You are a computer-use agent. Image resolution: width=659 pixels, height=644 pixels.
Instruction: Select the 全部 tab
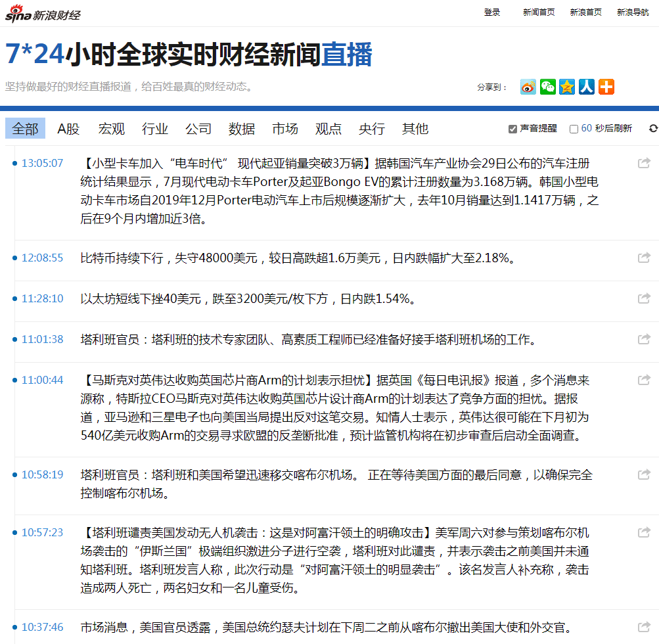25,128
